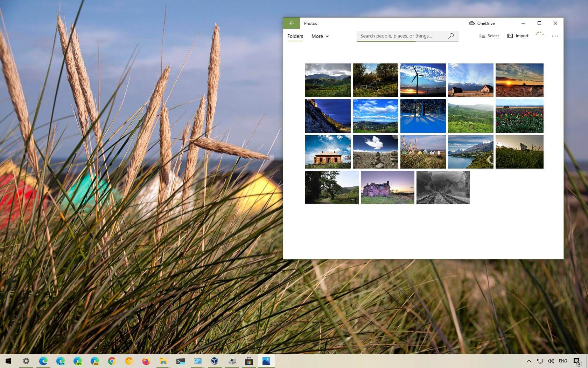Image resolution: width=588 pixels, height=368 pixels.
Task: Switch to the Folders tab
Action: pos(295,36)
